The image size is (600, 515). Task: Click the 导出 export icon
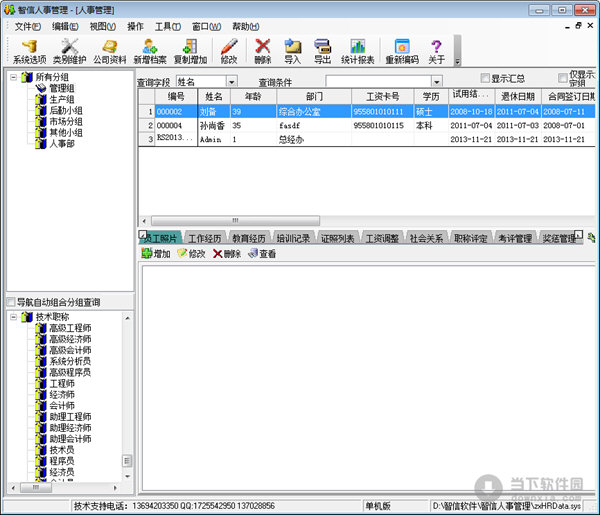pyautogui.click(x=322, y=52)
